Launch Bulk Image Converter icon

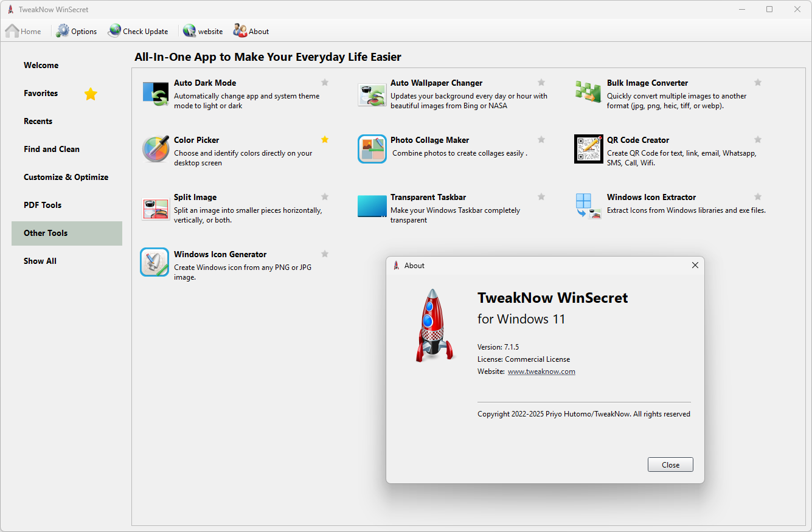(x=588, y=92)
